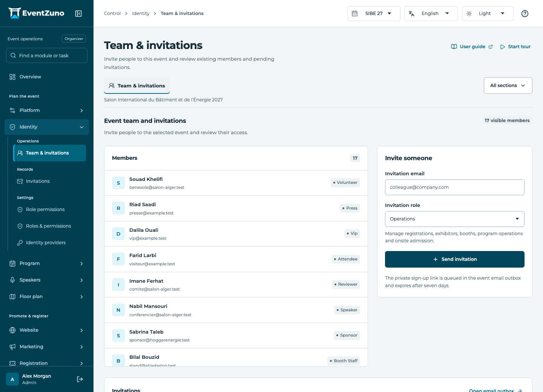Log out using the sign-out icon
543x392 pixels.
80,379
